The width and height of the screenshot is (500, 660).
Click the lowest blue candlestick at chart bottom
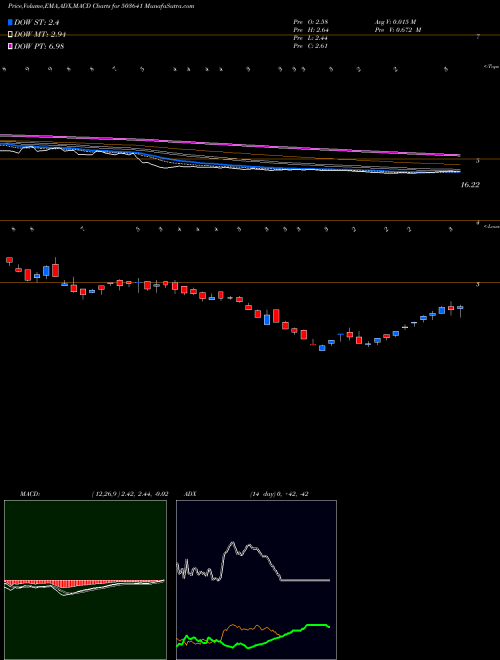pos(322,348)
